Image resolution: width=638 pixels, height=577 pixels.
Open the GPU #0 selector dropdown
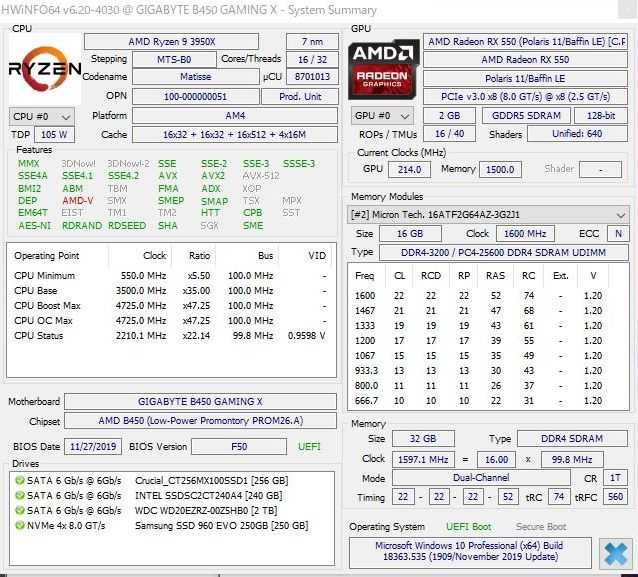382,116
